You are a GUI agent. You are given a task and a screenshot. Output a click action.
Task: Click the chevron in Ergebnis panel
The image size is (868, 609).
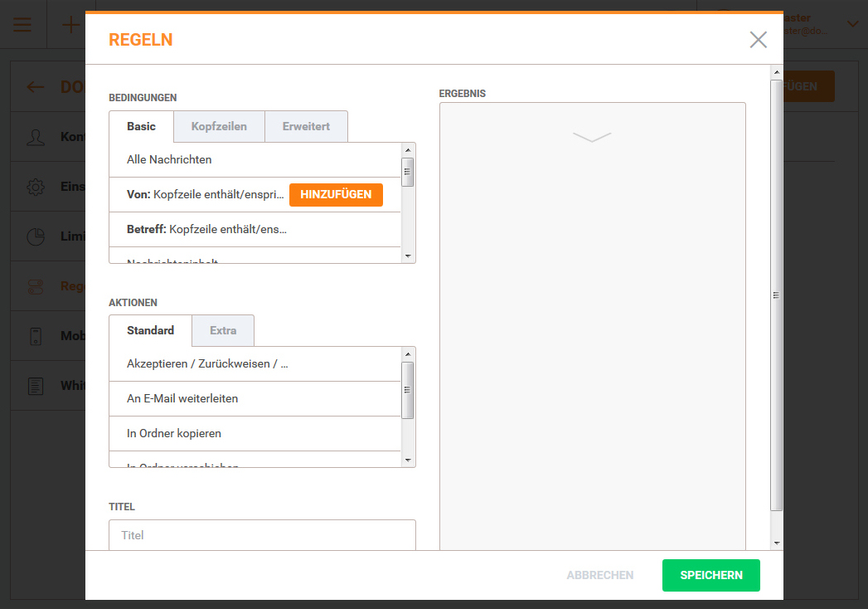592,137
